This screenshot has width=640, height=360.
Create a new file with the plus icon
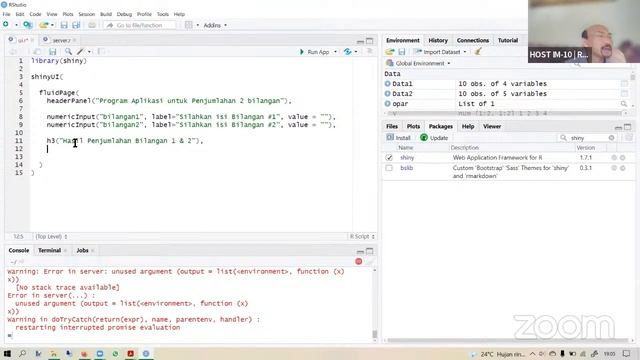point(6,25)
